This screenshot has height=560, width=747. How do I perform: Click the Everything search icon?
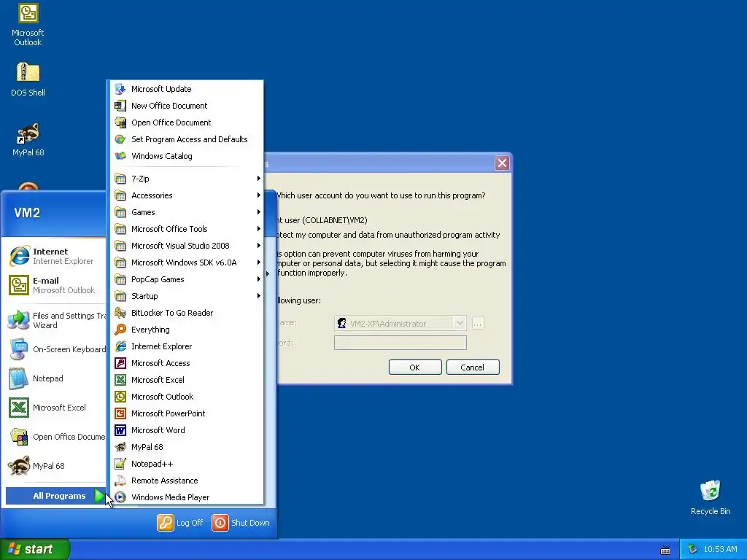120,330
